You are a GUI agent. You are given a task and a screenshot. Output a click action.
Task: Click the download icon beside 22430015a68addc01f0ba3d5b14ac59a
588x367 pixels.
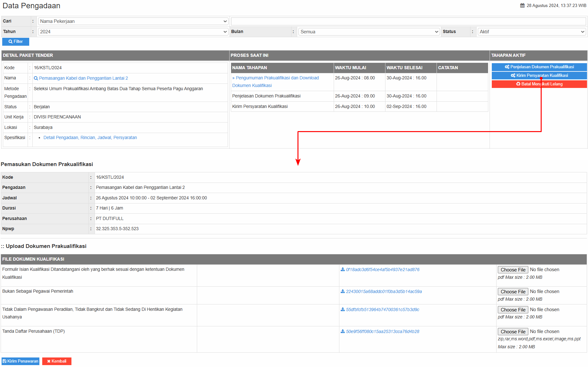click(x=343, y=291)
